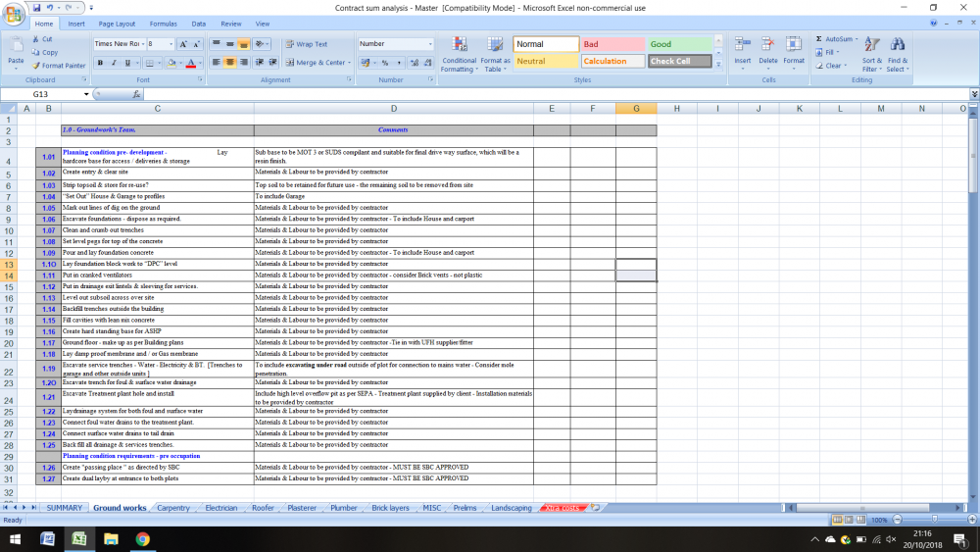Viewport: 980px width, 552px height.
Task: Apply the Good cell style
Action: point(679,44)
